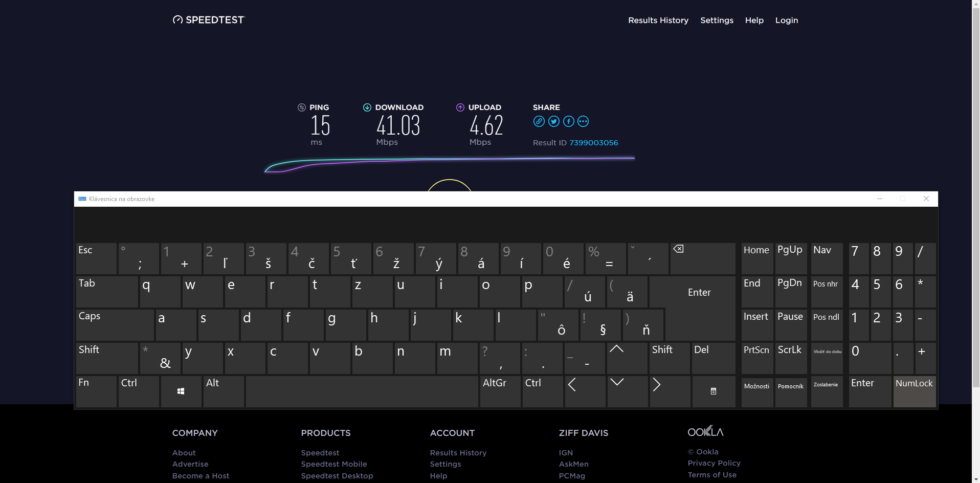Toggle the Caps lock key
Viewport: 980px width, 483px height.
(x=115, y=325)
